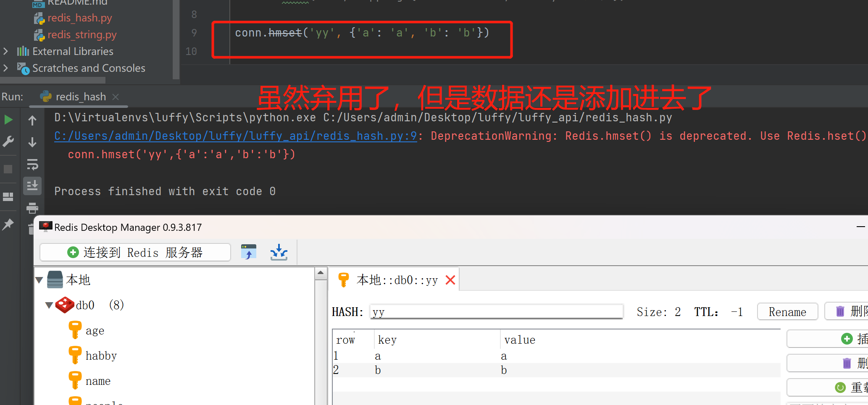Click value cell b in row 2
868x405 pixels.
[x=504, y=370]
